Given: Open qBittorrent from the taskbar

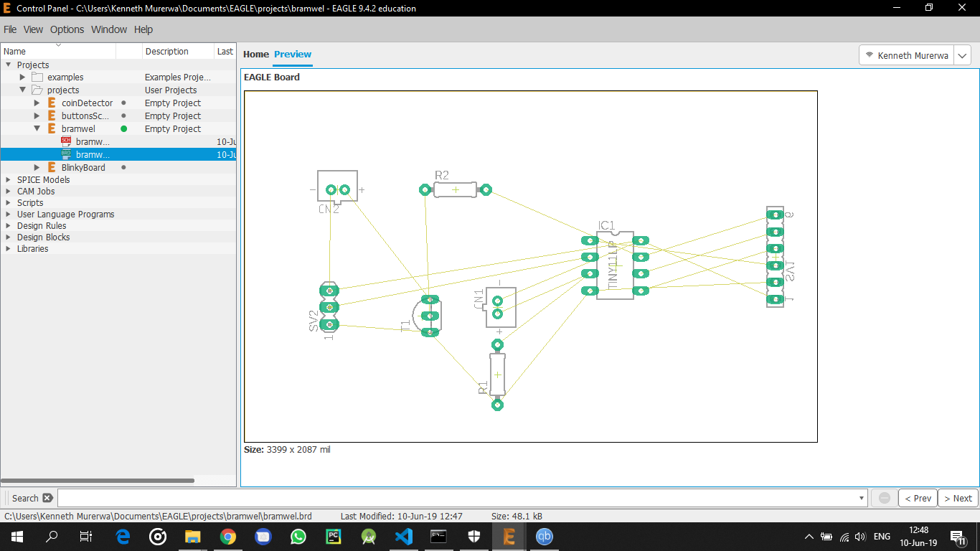Looking at the screenshot, I should (x=545, y=536).
